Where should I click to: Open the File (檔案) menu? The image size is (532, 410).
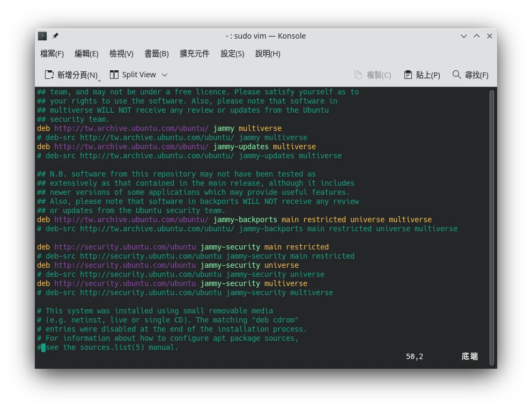52,54
